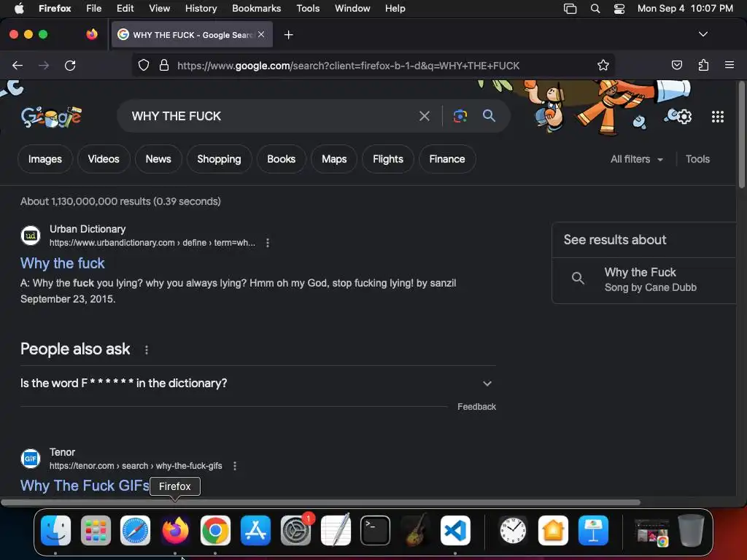Viewport: 747px width, 560px height.
Task: Select the Shopping filter tab
Action: point(219,159)
